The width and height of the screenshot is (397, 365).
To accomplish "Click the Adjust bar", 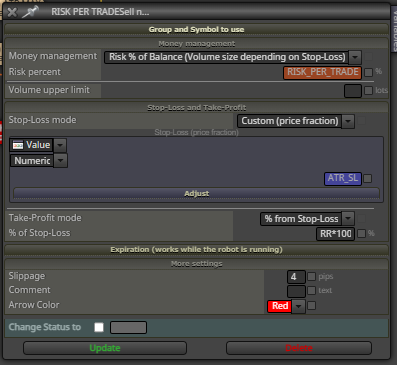I will pos(196,193).
